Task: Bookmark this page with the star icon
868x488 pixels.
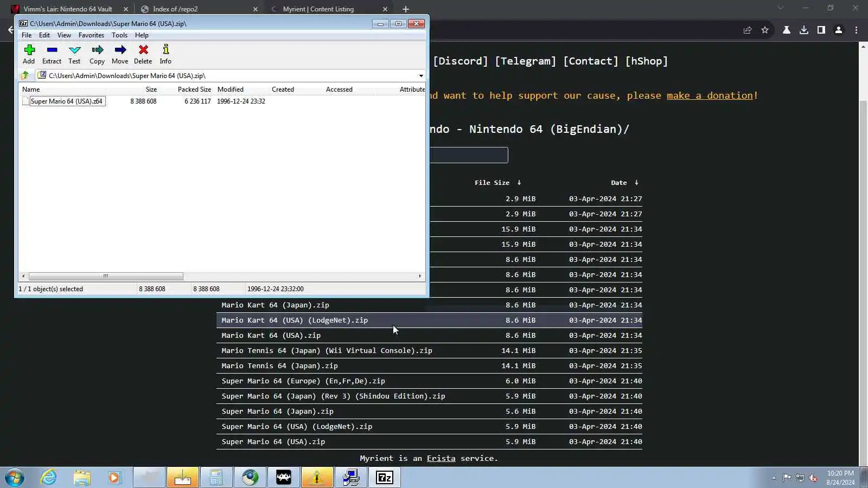Action: pyautogui.click(x=765, y=30)
